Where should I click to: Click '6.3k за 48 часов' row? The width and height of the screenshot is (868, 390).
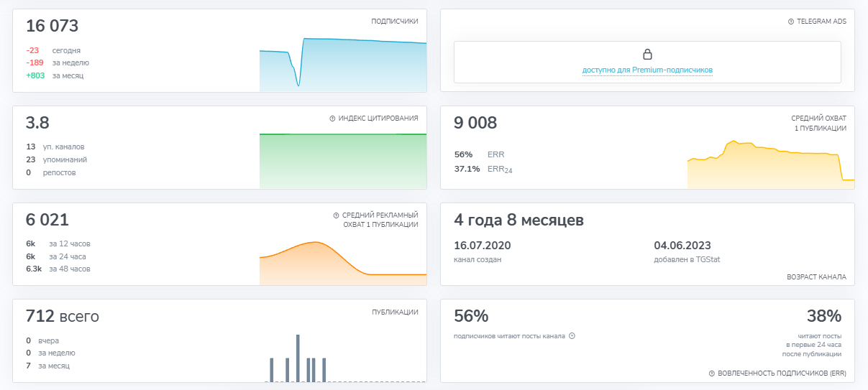(58, 269)
